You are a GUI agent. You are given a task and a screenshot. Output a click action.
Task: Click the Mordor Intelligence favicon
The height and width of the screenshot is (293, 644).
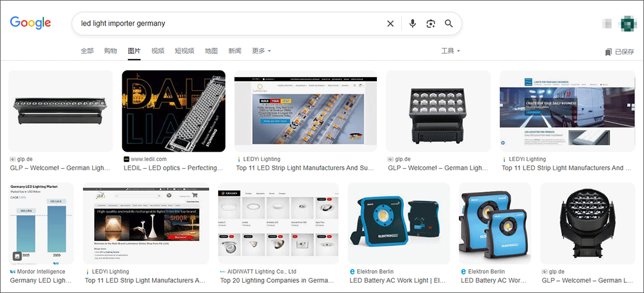tap(13, 272)
